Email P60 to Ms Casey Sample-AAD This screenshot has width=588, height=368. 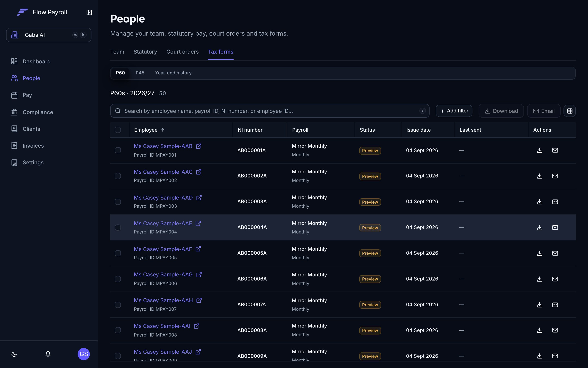(x=555, y=202)
